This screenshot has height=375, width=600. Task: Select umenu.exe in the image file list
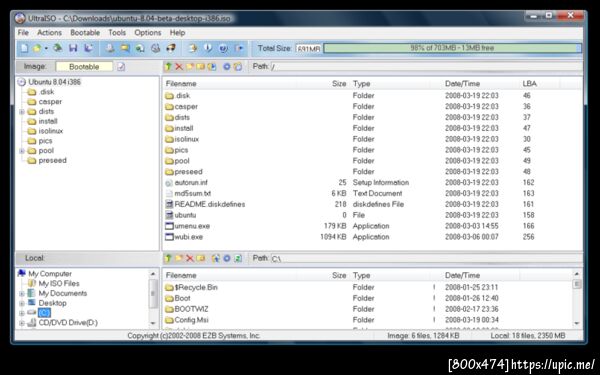click(192, 226)
